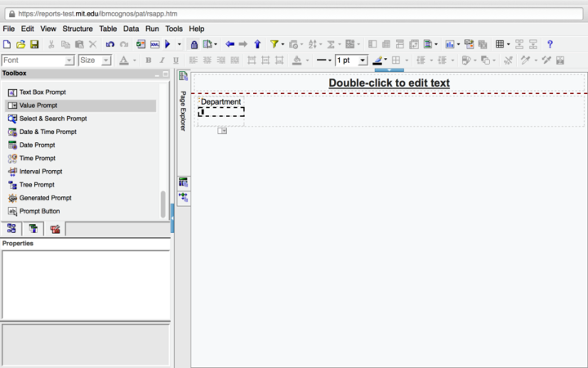Click the Run Report play icon
Screen dimensions: 588x368
168,44
